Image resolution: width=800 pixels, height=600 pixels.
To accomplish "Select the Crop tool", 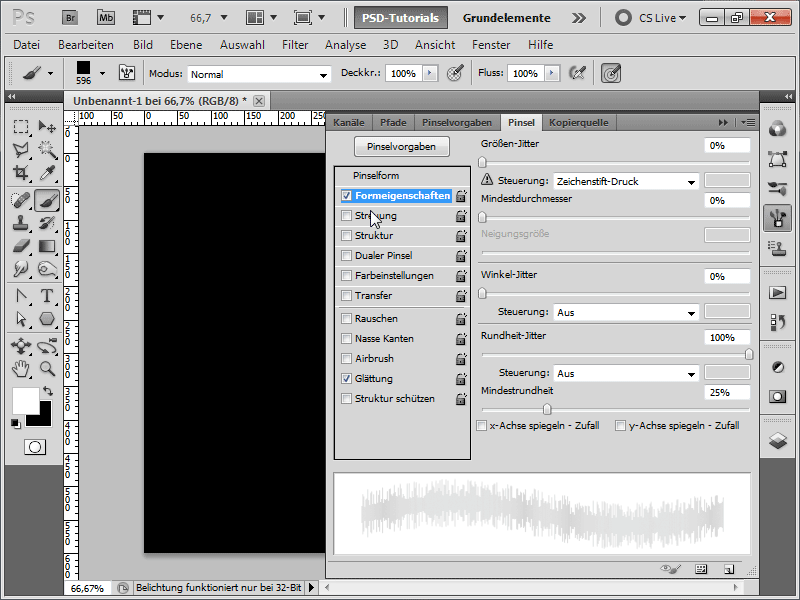I will (x=21, y=173).
